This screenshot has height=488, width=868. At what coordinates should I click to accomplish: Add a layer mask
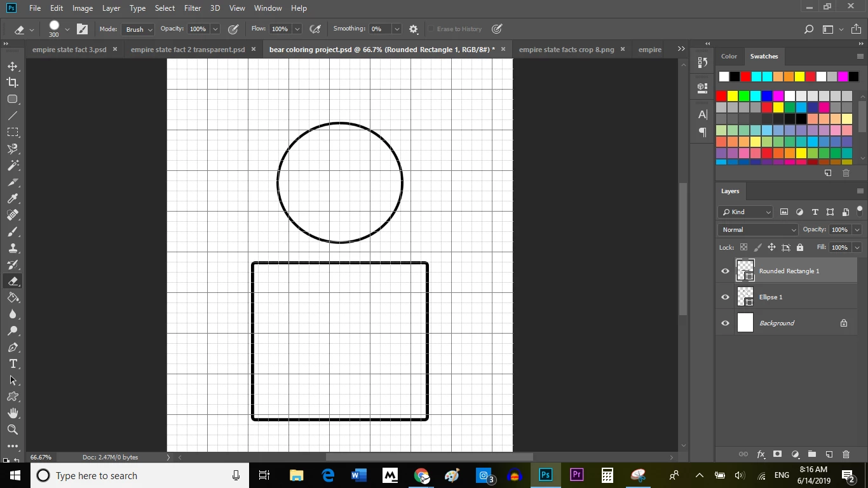click(777, 454)
